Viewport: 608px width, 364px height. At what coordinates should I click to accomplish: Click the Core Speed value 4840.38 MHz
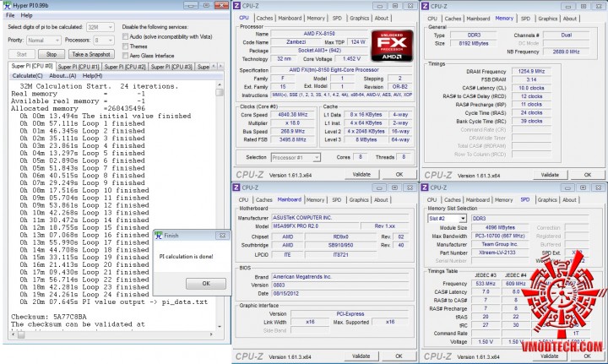[293, 115]
